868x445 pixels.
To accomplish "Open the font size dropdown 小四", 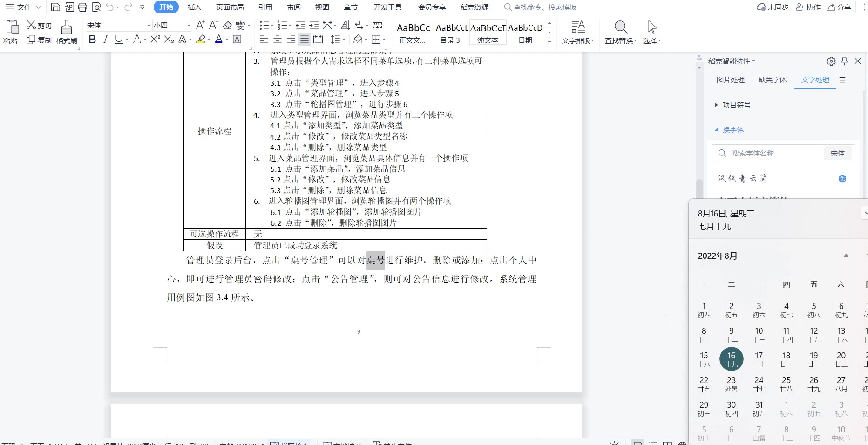I will pyautogui.click(x=189, y=26).
